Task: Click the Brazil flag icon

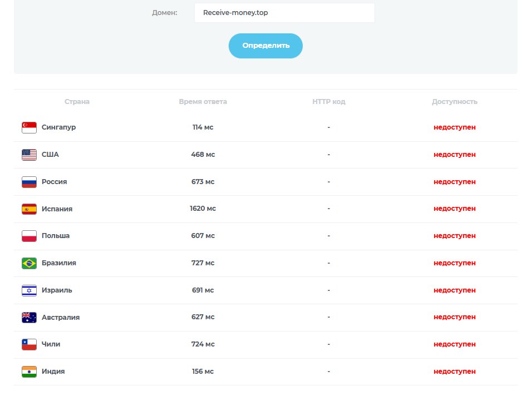Action: pos(29,263)
